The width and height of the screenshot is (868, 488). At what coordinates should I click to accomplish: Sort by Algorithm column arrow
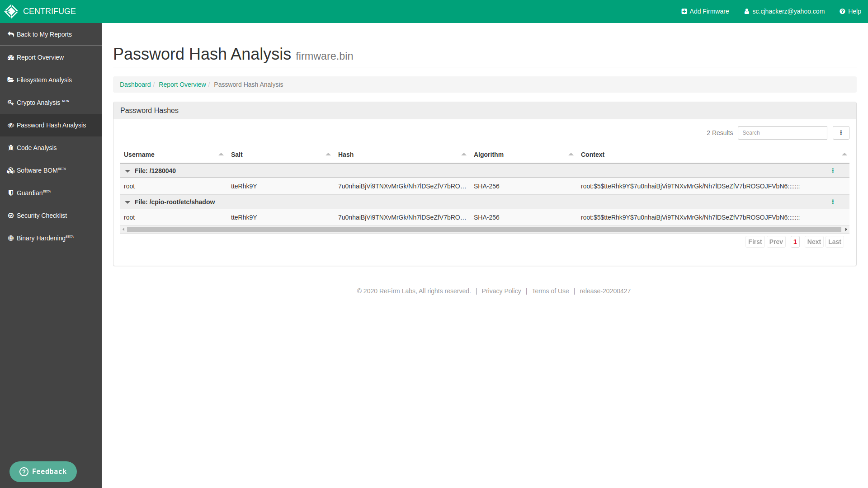click(571, 155)
